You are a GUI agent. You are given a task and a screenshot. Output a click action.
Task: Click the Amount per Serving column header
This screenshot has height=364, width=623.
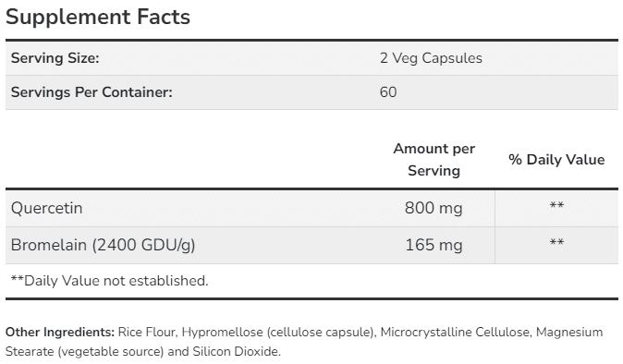click(434, 160)
